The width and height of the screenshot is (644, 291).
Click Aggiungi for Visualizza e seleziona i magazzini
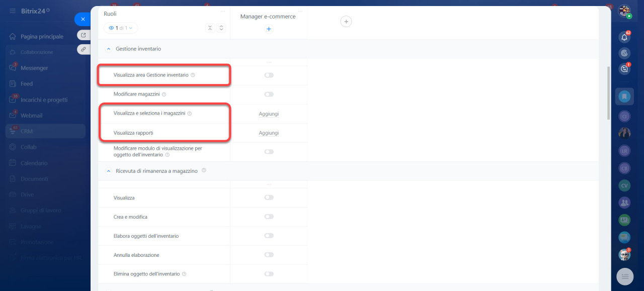click(x=269, y=114)
